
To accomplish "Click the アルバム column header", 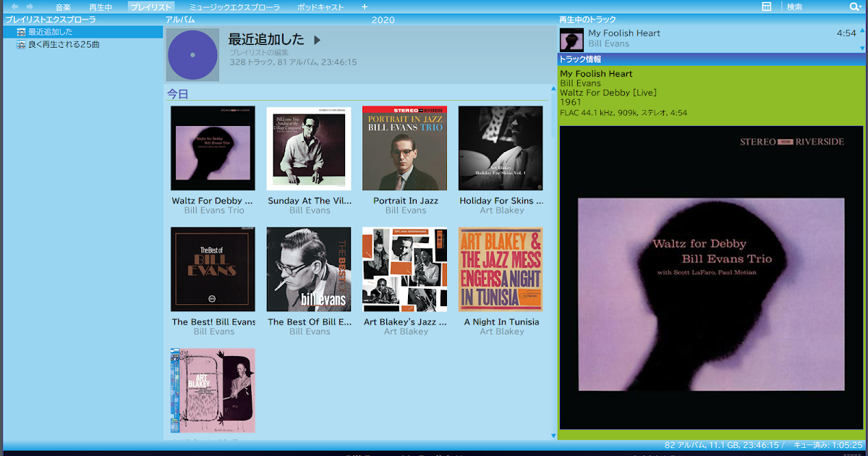I will click(x=179, y=20).
